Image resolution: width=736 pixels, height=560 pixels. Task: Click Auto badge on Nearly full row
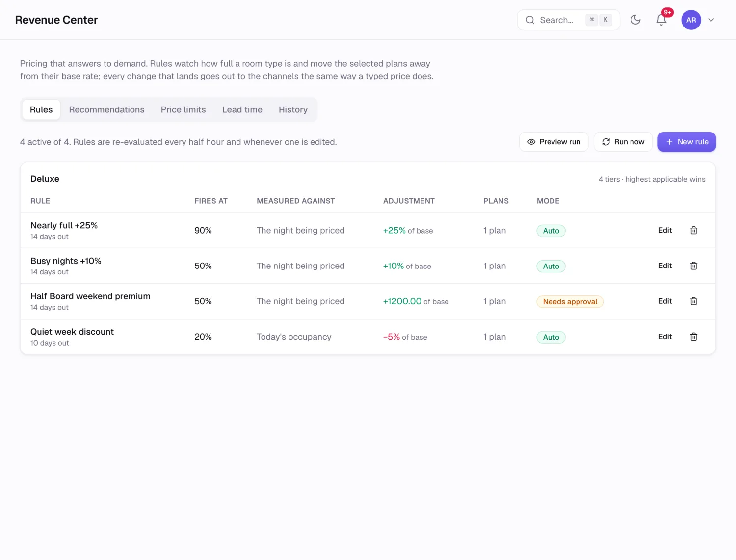[x=551, y=231]
